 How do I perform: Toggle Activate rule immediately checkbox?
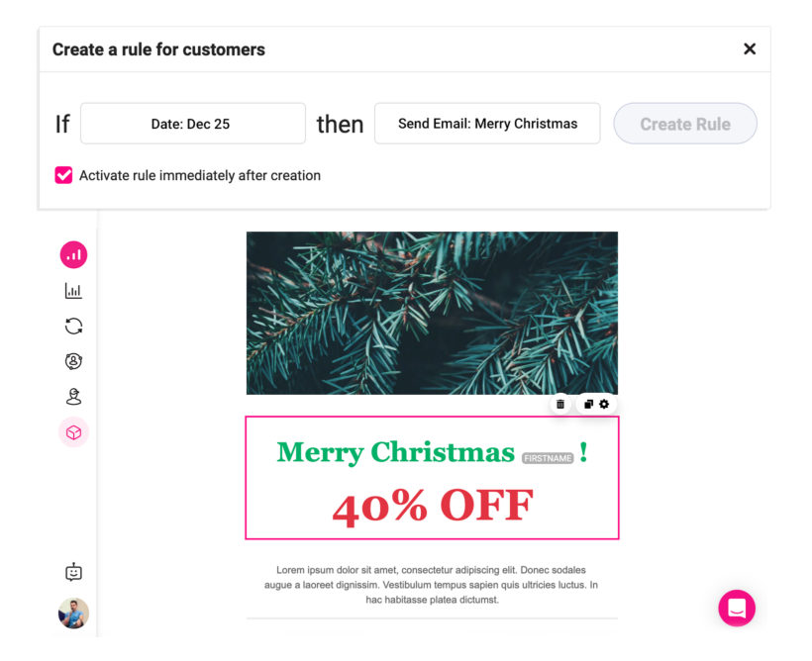click(63, 175)
